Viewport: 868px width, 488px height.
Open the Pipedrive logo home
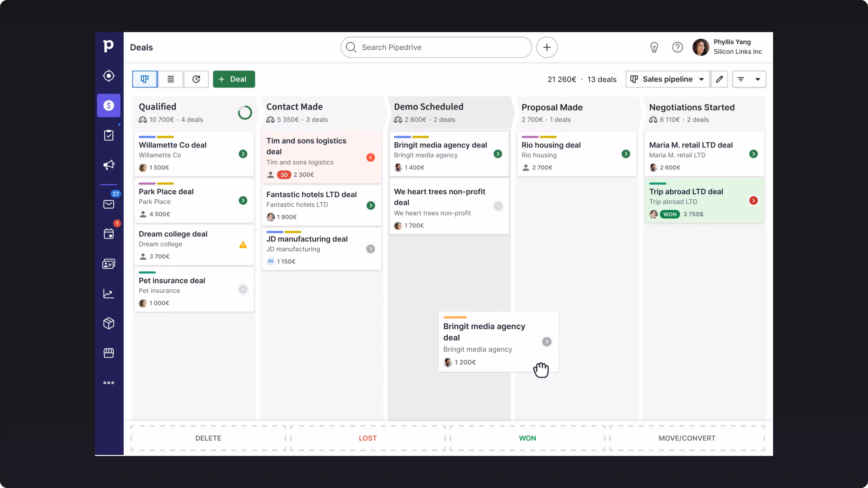(x=108, y=46)
